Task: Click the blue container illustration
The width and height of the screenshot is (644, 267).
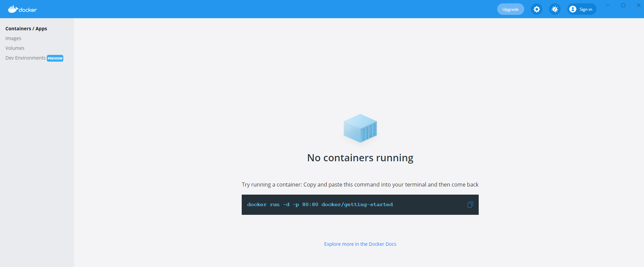Action: [x=360, y=128]
